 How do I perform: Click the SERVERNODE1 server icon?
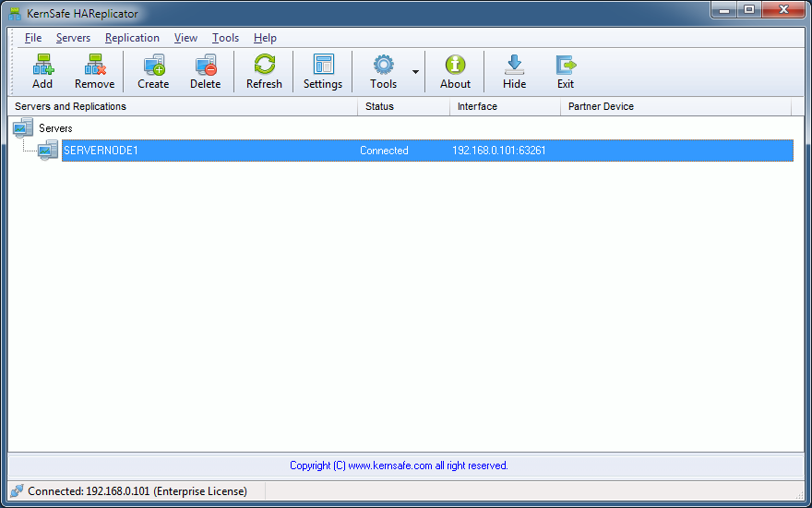point(48,151)
